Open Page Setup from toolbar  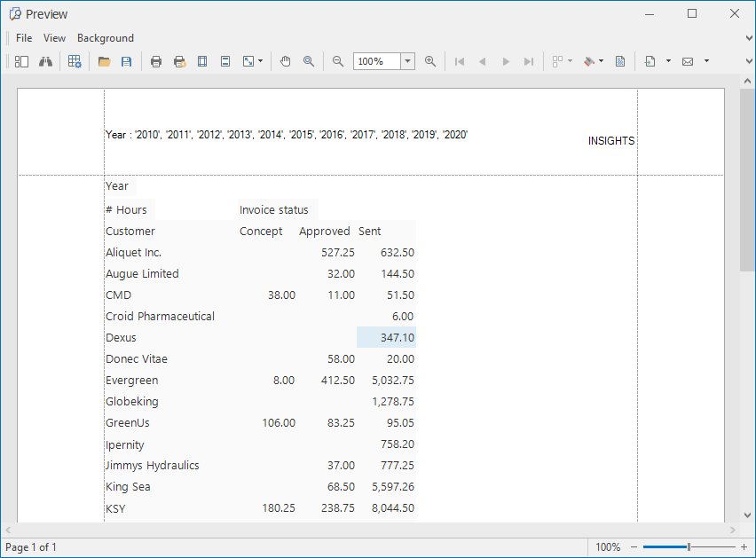202,61
